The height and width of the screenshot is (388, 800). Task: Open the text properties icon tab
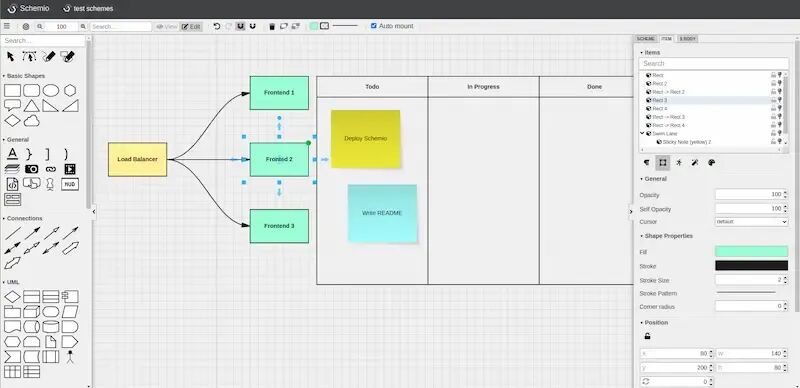click(x=646, y=162)
